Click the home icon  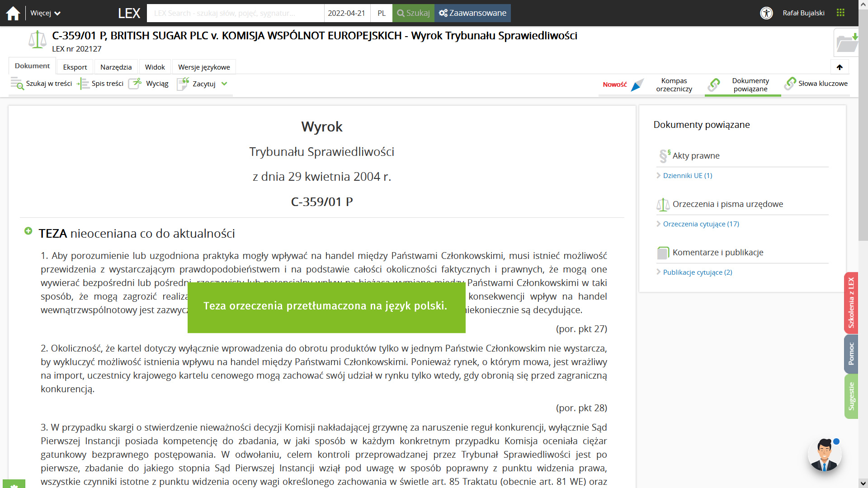coord(13,13)
